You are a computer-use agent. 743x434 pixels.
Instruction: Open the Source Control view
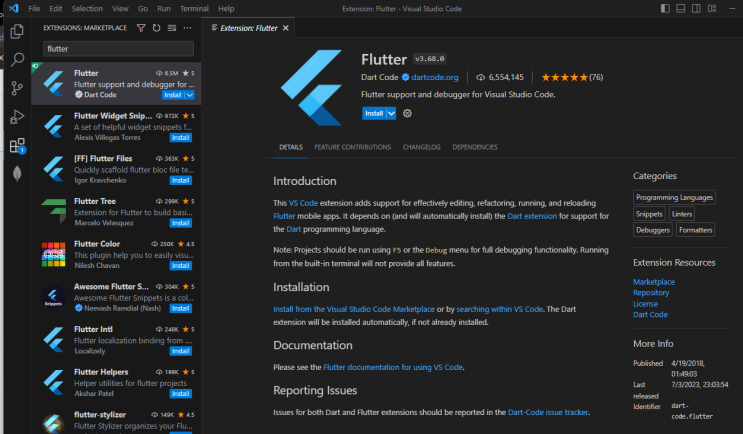coord(17,88)
